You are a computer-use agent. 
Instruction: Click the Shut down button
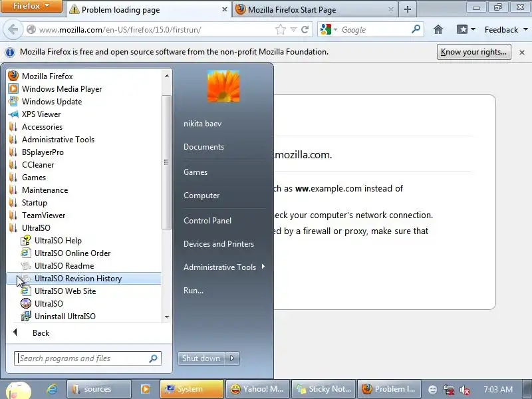click(201, 358)
